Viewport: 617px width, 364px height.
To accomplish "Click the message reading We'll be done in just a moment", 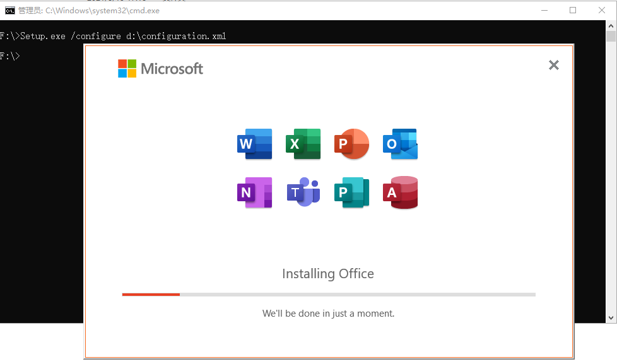I will (328, 313).
